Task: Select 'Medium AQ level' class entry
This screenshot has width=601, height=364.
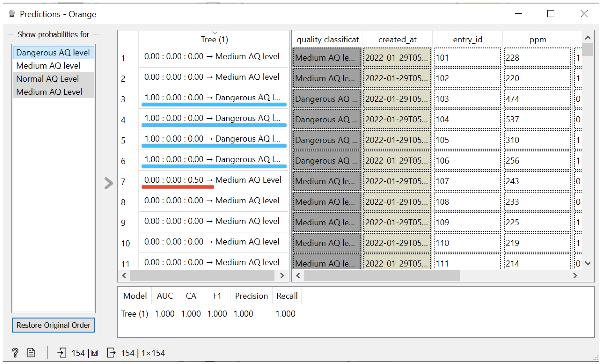Action: coord(48,66)
